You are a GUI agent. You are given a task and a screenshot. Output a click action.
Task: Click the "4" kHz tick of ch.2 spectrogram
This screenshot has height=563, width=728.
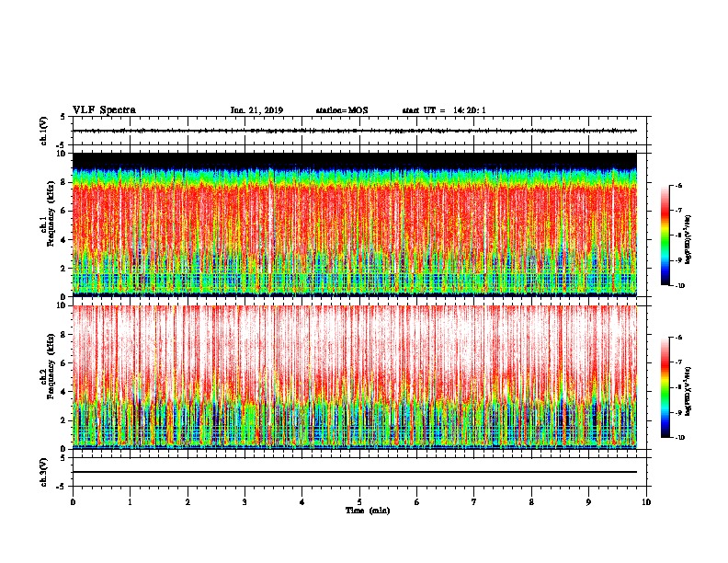coord(64,392)
